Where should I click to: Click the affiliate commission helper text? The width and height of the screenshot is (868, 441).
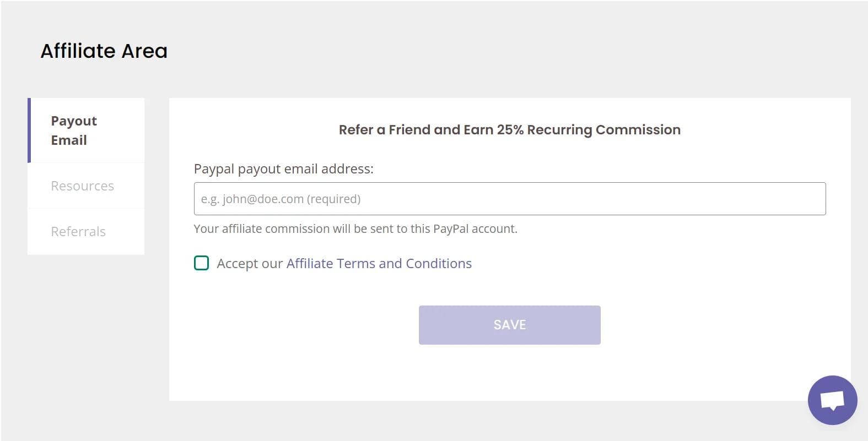[x=355, y=229]
